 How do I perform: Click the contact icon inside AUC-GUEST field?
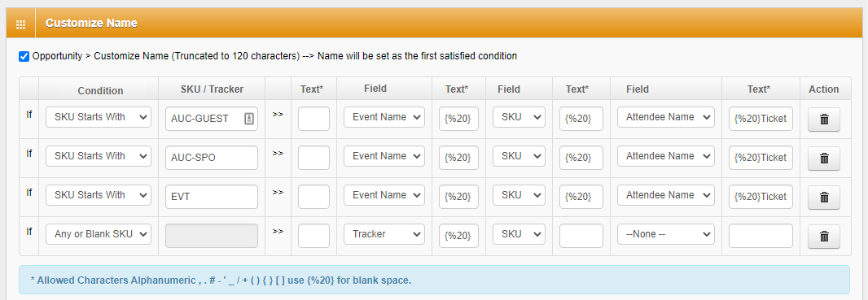tap(249, 119)
